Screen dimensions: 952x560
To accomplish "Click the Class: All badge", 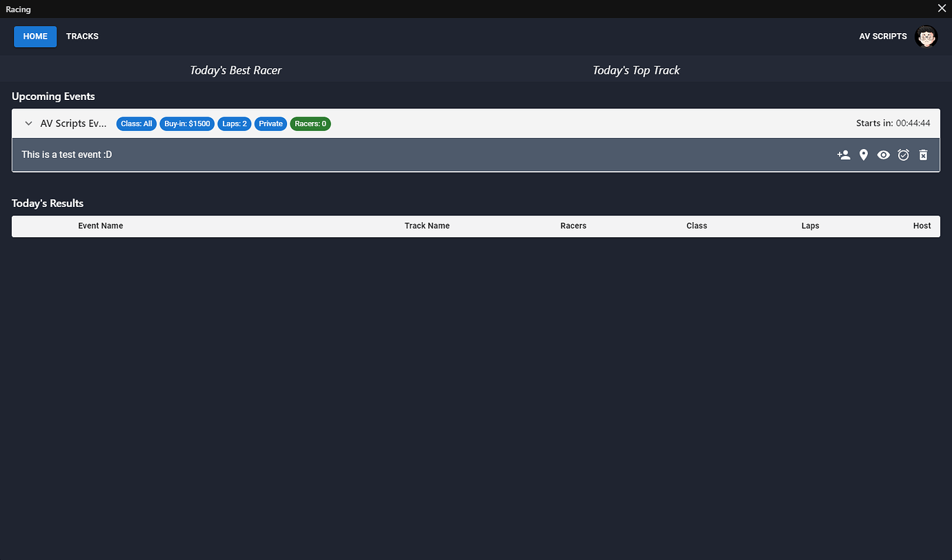I will pos(136,123).
